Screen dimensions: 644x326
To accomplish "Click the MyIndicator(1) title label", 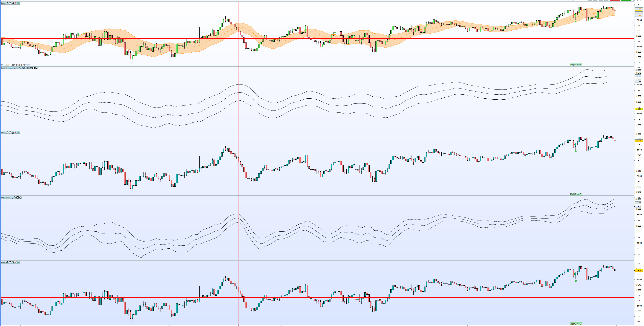I will click(x=7, y=198).
